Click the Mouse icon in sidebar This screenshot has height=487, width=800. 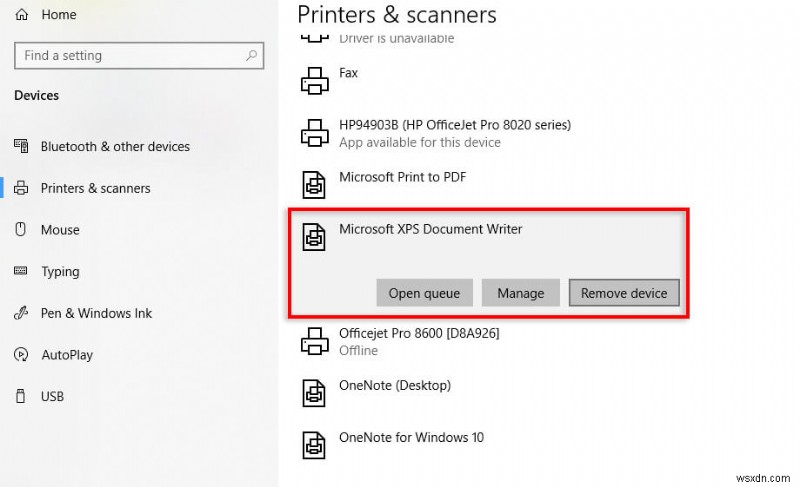[x=20, y=229]
